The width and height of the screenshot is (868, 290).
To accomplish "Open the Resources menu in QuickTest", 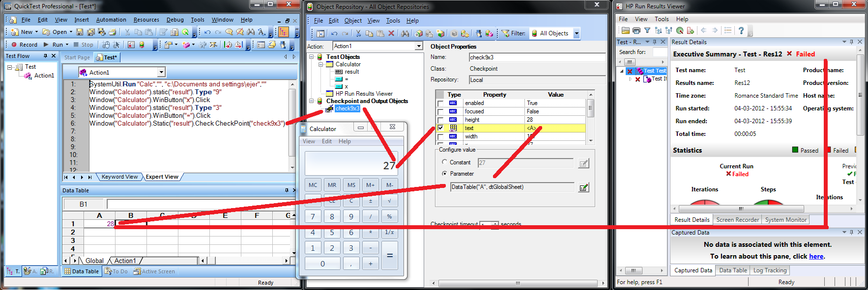I will click(x=146, y=20).
